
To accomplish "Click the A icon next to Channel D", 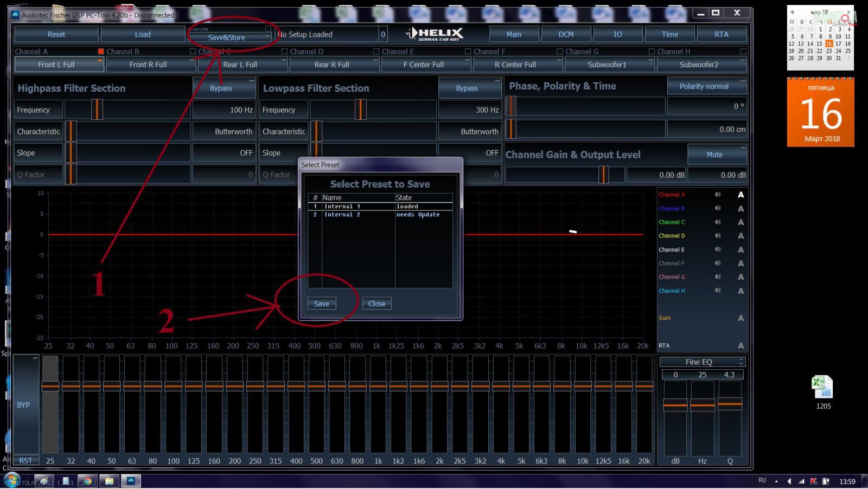I will coord(741,236).
